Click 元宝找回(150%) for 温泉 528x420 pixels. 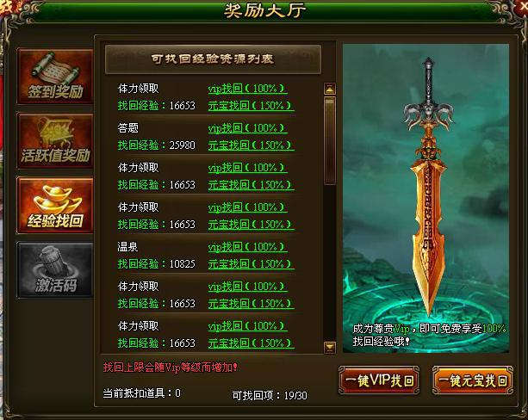click(x=251, y=263)
